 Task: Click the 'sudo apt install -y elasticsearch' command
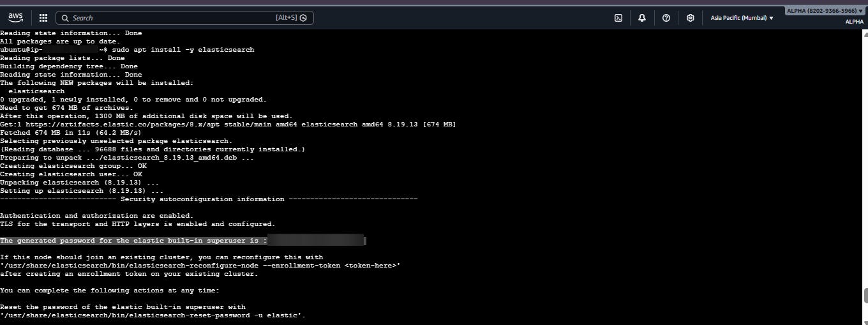182,50
